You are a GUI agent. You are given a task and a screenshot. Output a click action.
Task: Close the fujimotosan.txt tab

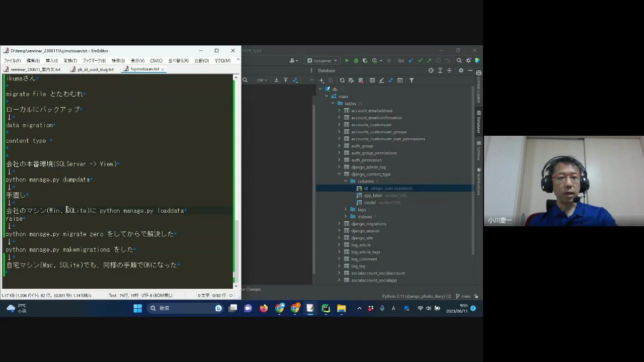pyautogui.click(x=163, y=69)
